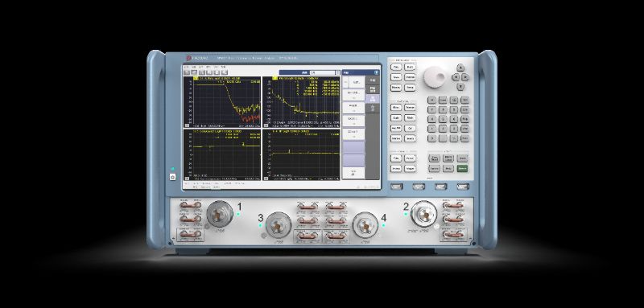The image size is (644, 308).
Task: Click the up arrow navigation key
Action: click(x=460, y=68)
